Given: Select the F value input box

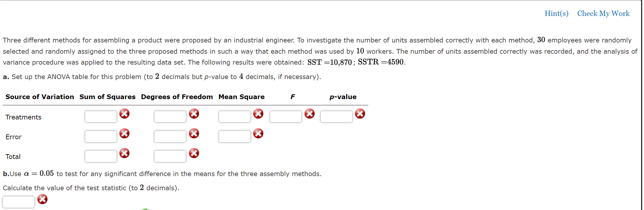Looking at the screenshot, I should coord(285,116).
